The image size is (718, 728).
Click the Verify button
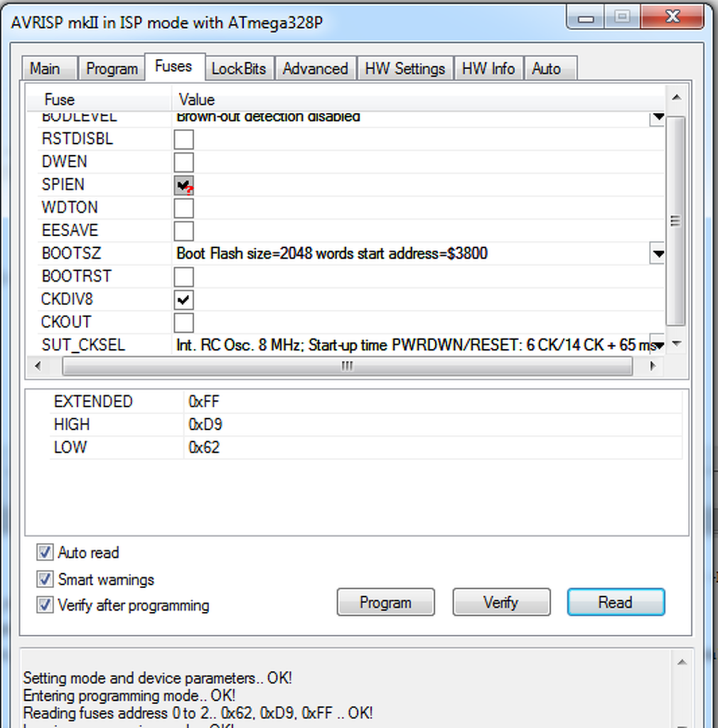coord(501,602)
